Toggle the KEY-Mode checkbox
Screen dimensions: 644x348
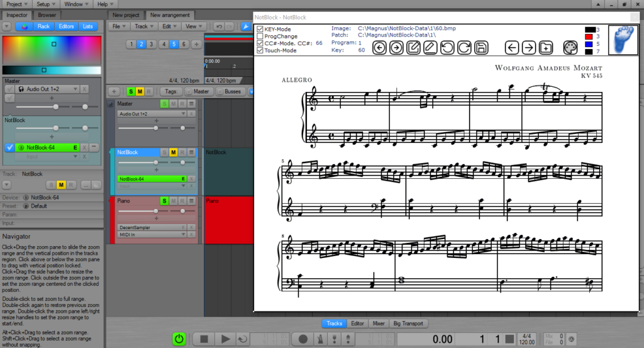click(x=260, y=29)
